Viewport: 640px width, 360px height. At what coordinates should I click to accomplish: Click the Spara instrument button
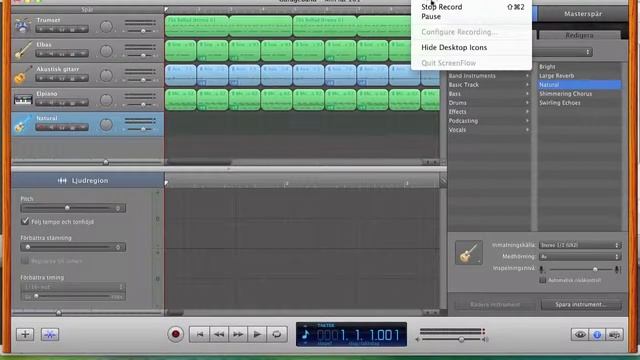pos(581,304)
